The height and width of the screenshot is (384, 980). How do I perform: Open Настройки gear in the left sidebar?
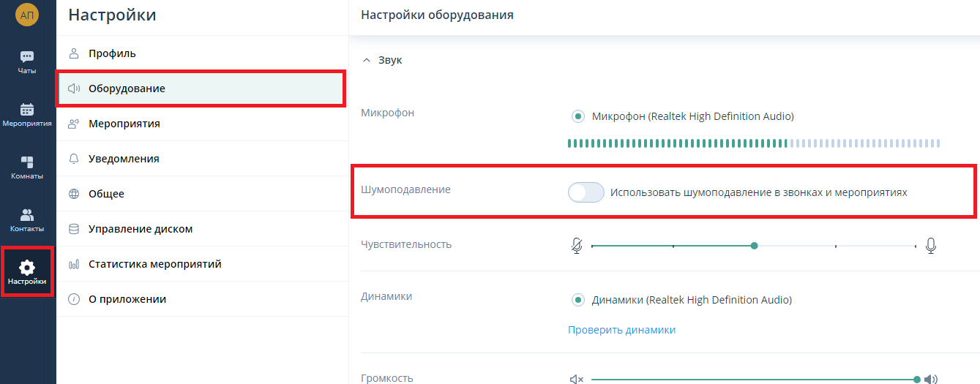pyautogui.click(x=27, y=272)
